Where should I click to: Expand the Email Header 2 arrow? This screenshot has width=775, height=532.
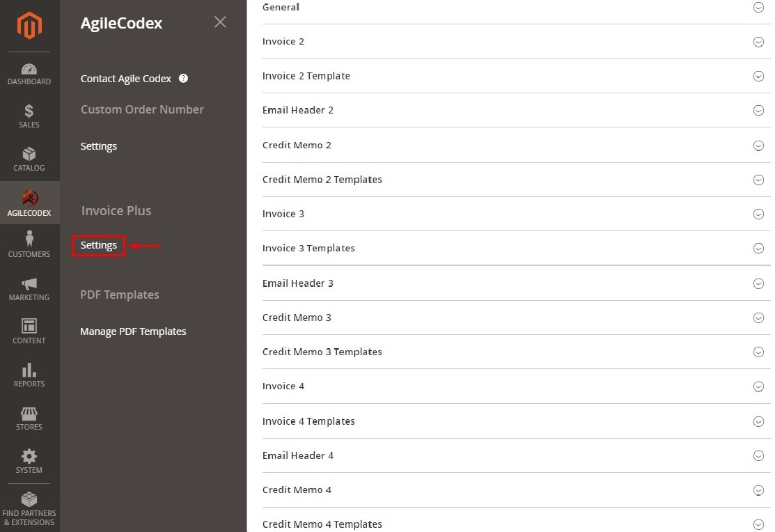pyautogui.click(x=758, y=110)
